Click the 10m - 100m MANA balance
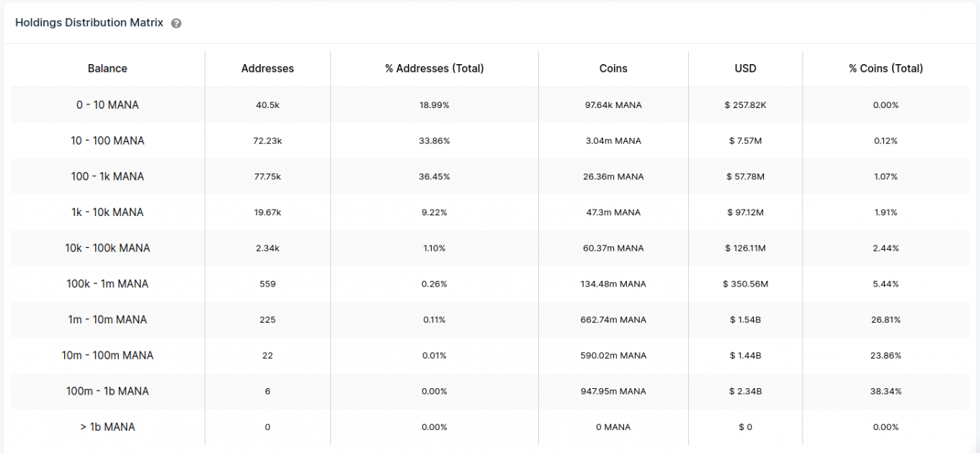The image size is (980, 453). point(107,355)
